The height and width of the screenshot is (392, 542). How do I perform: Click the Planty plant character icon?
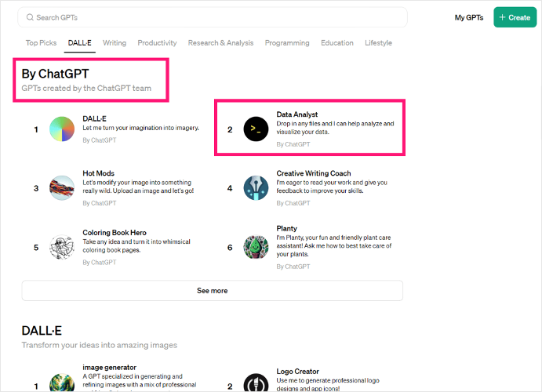click(x=256, y=247)
